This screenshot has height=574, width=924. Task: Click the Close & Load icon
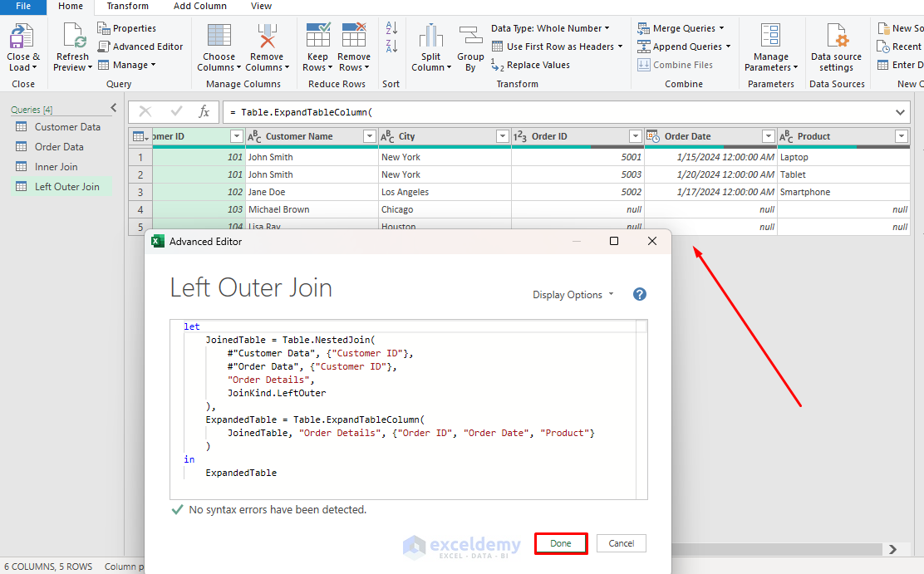[22, 37]
